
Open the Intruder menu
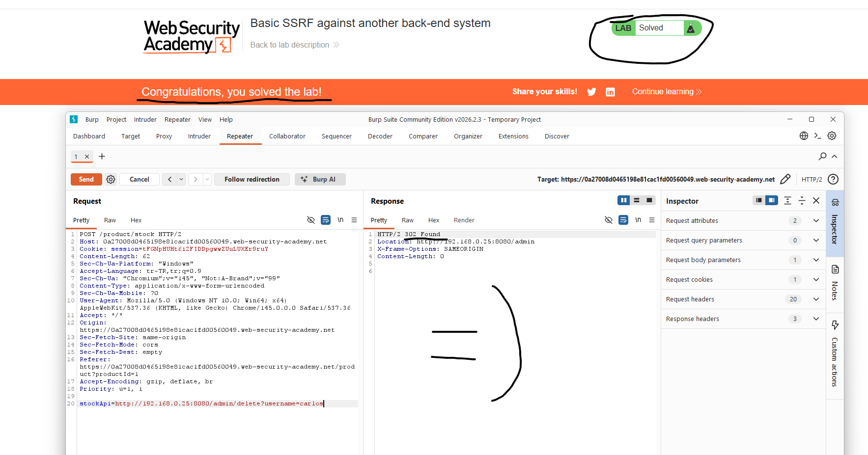tap(145, 119)
